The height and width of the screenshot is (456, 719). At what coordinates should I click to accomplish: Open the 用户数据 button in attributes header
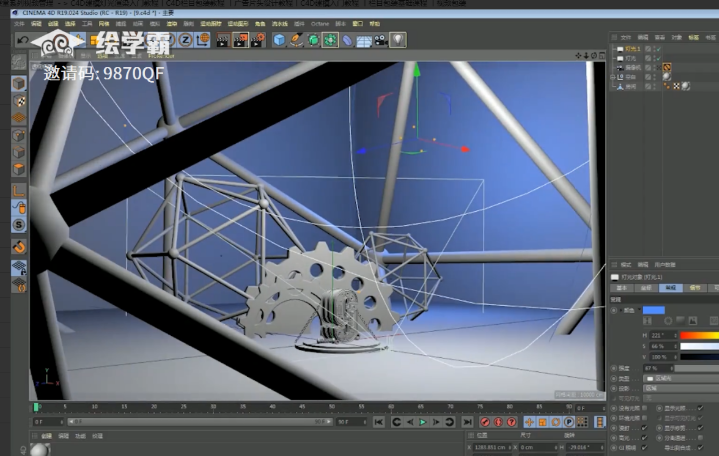pyautogui.click(x=665, y=265)
